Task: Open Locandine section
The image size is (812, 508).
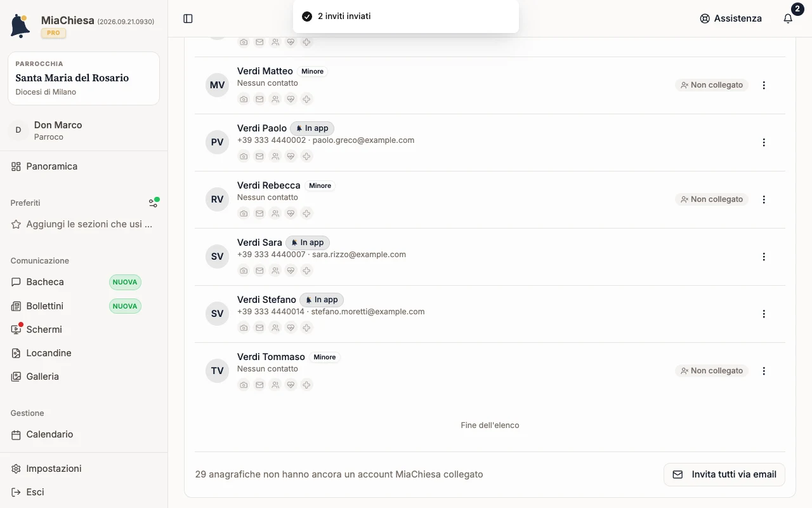Action: coord(84,353)
